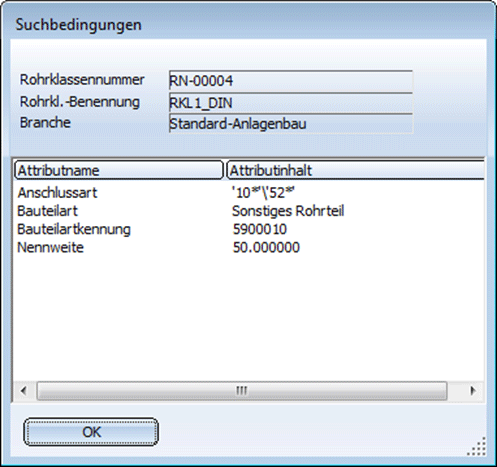Click the value 5900010
Viewport: 497px width, 467px height.
pos(260,229)
